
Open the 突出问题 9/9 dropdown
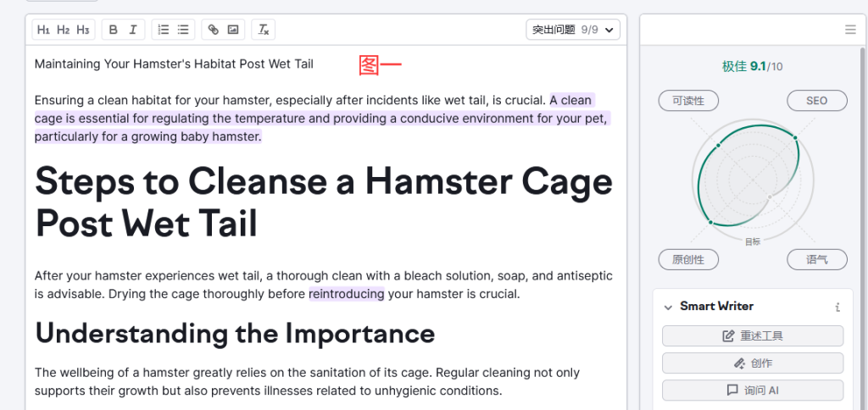pos(573,30)
